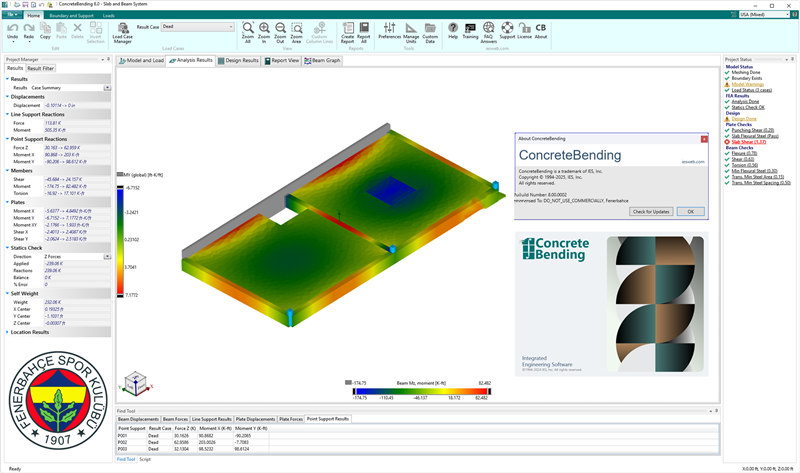
Task: Switch to the Result Filter tab
Action: pyautogui.click(x=40, y=68)
